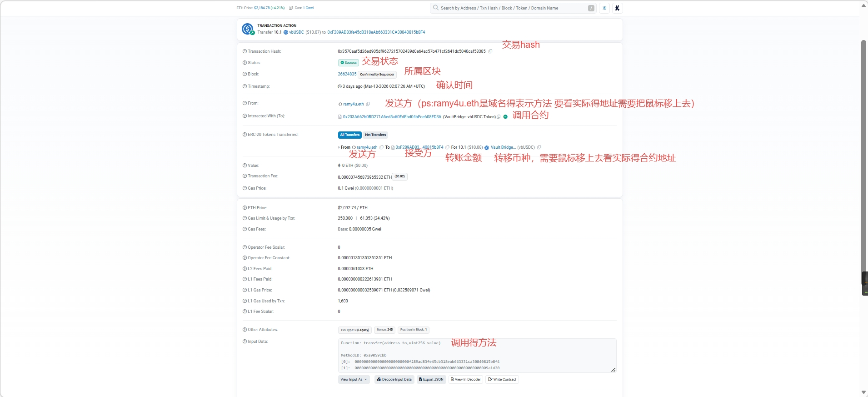This screenshot has width=868, height=397.
Task: Open ramy4u.eth From address link
Action: click(354, 104)
